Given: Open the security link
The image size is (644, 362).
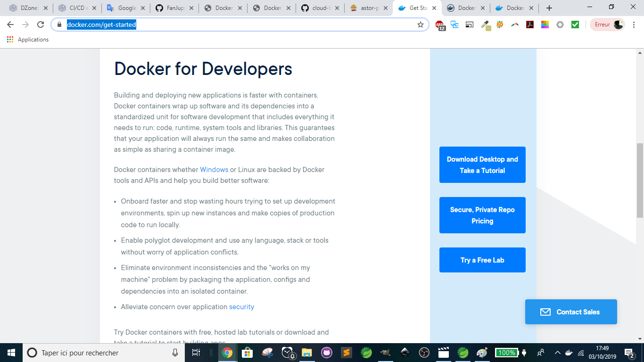Looking at the screenshot, I should pos(241,307).
